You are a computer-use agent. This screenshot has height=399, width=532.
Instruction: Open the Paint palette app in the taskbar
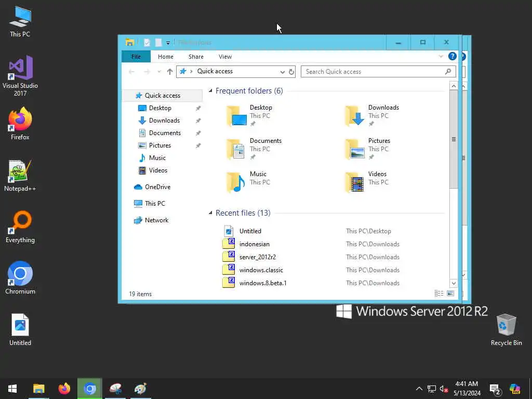140,389
